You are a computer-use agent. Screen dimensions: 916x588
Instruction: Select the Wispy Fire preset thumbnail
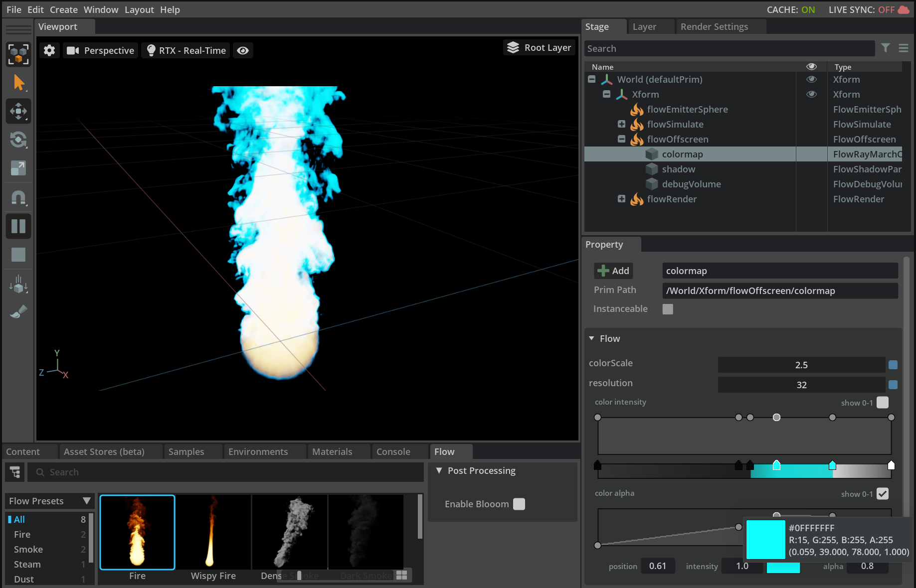[213, 532]
